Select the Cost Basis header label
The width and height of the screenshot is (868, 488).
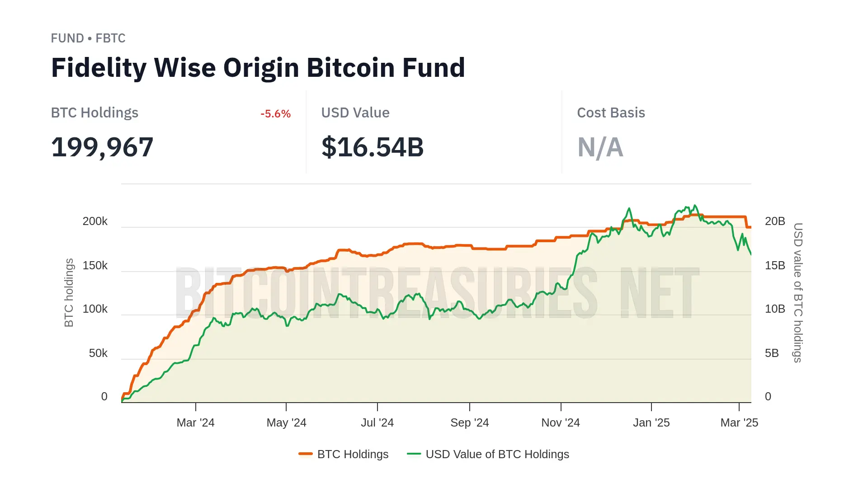point(611,113)
